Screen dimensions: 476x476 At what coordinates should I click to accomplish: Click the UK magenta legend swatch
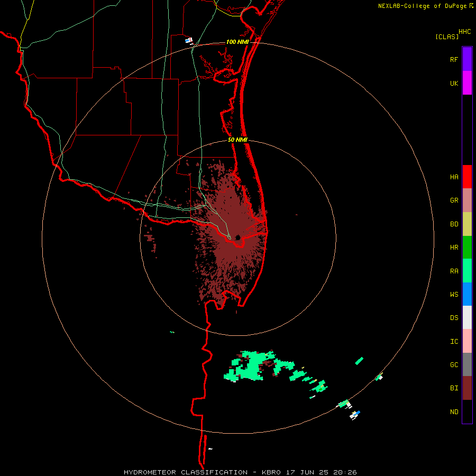click(467, 83)
